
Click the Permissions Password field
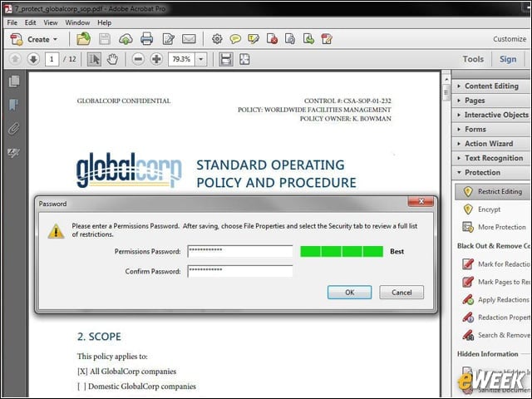240,251
